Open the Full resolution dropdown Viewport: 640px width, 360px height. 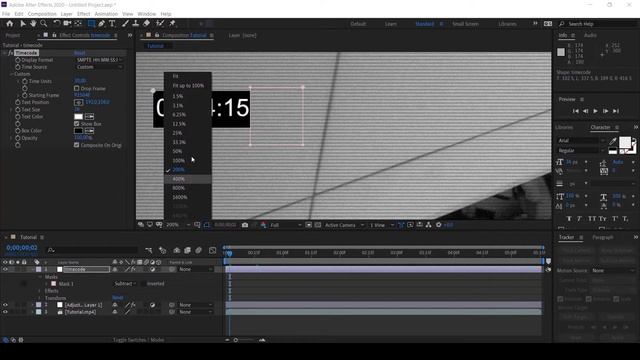(x=286, y=225)
